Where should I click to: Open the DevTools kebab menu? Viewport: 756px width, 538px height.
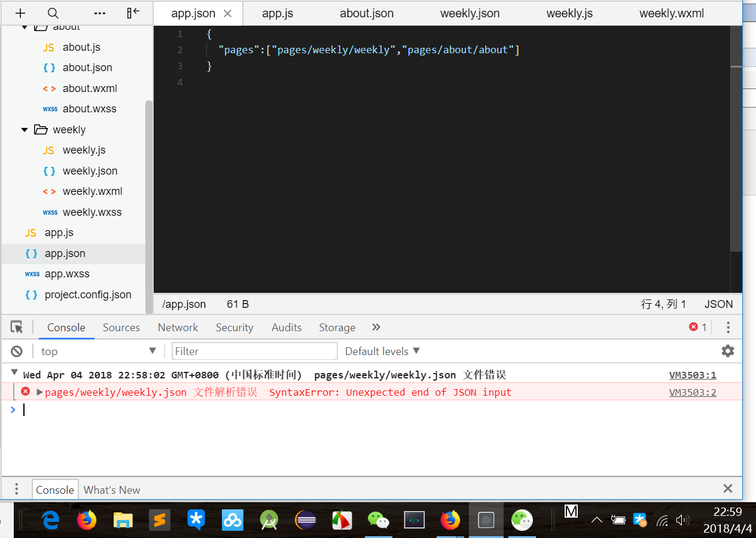[x=728, y=327]
